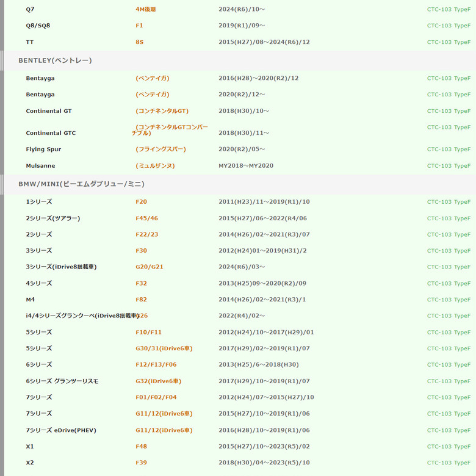This screenshot has width=476, height=476.
Task: Click the F30 model code
Action: (x=141, y=251)
